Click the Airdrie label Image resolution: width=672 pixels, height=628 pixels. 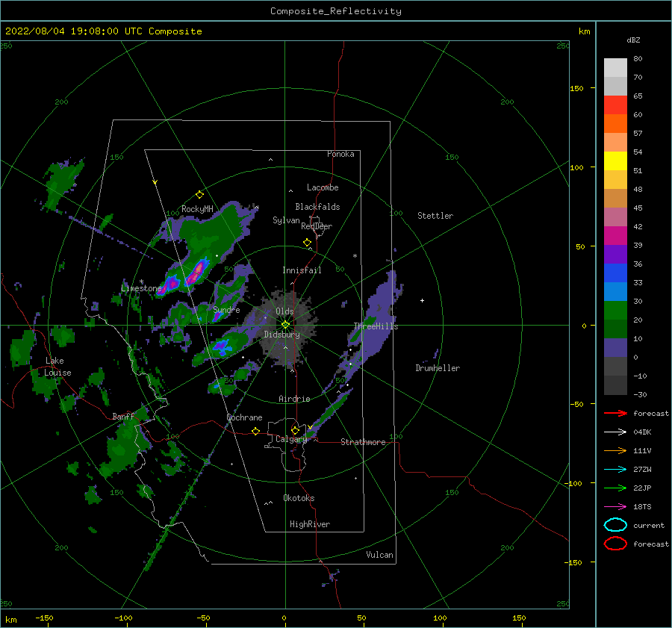[294, 399]
